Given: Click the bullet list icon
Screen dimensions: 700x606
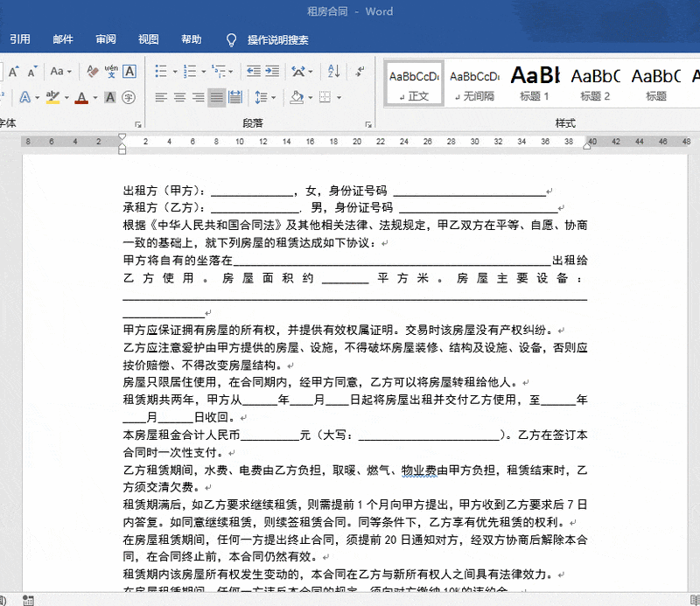Looking at the screenshot, I should [x=161, y=71].
